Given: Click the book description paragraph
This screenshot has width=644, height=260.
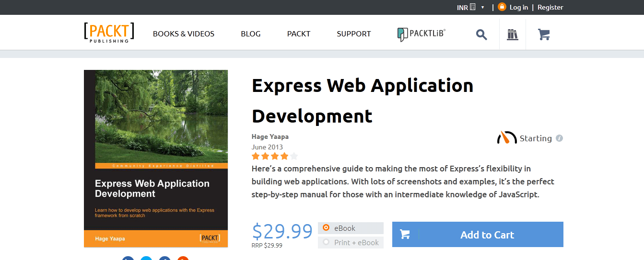Looking at the screenshot, I should [403, 182].
